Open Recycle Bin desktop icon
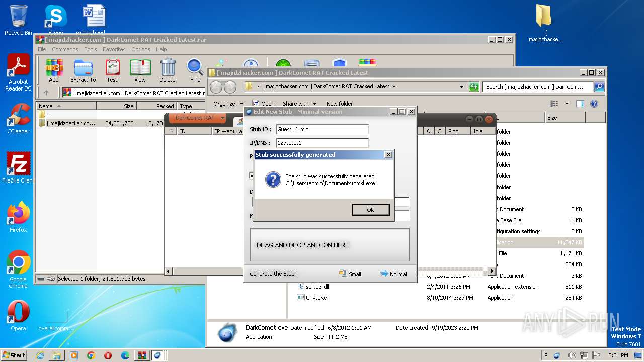 18,20
